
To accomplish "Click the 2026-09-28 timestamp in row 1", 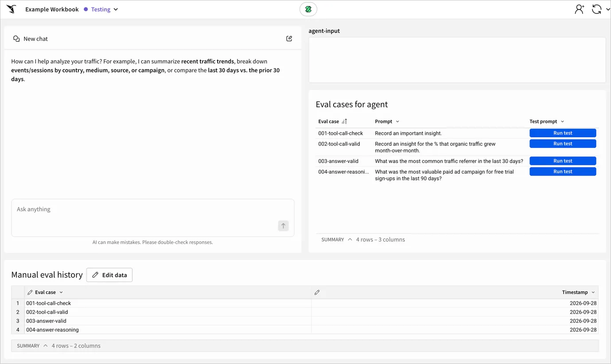I will [x=583, y=303].
